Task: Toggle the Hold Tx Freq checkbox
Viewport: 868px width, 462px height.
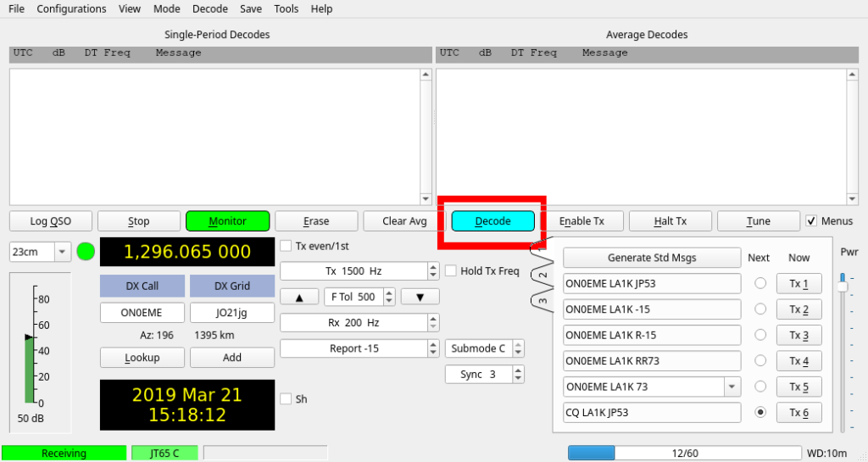Action: pyautogui.click(x=451, y=271)
